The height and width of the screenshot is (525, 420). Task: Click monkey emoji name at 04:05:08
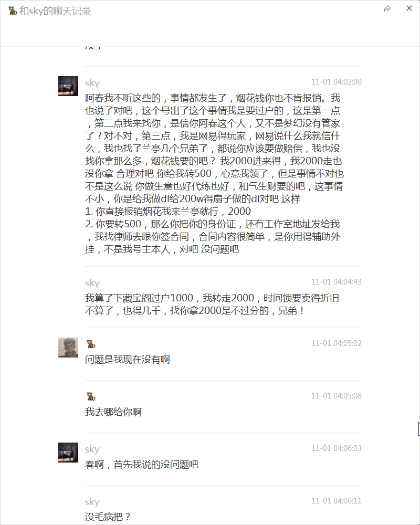click(x=91, y=396)
